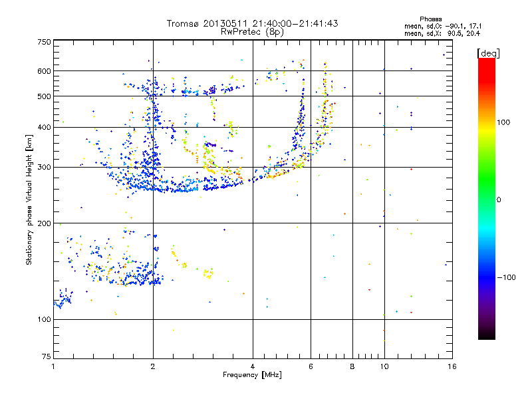
Task: Click the 'Stationary phase Virtual Height [km]' axis title
Action: (29, 199)
